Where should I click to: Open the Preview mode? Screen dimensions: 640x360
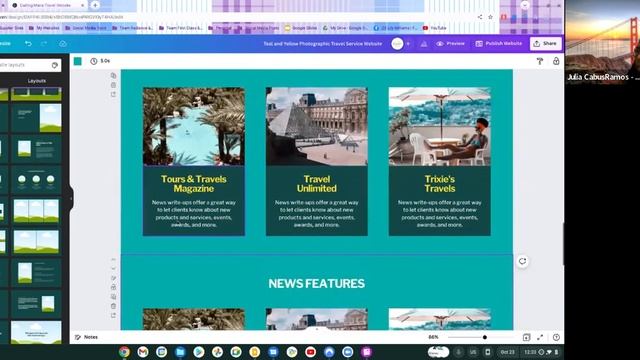point(451,43)
